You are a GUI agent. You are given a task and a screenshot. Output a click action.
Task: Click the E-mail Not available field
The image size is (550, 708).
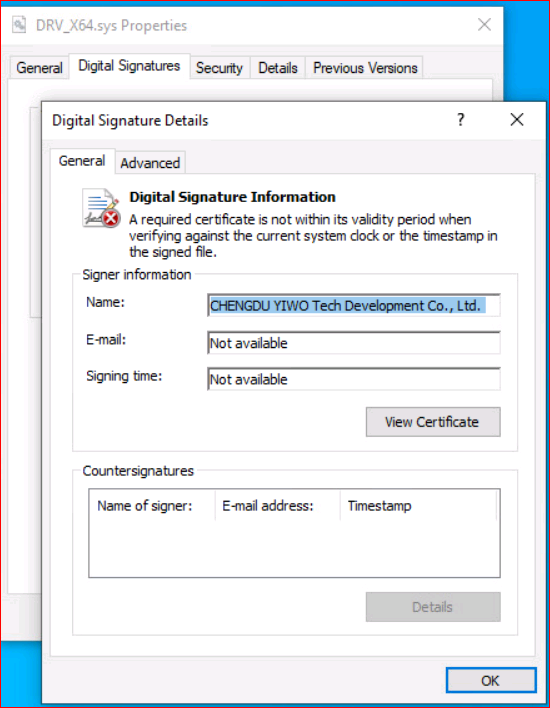point(354,343)
